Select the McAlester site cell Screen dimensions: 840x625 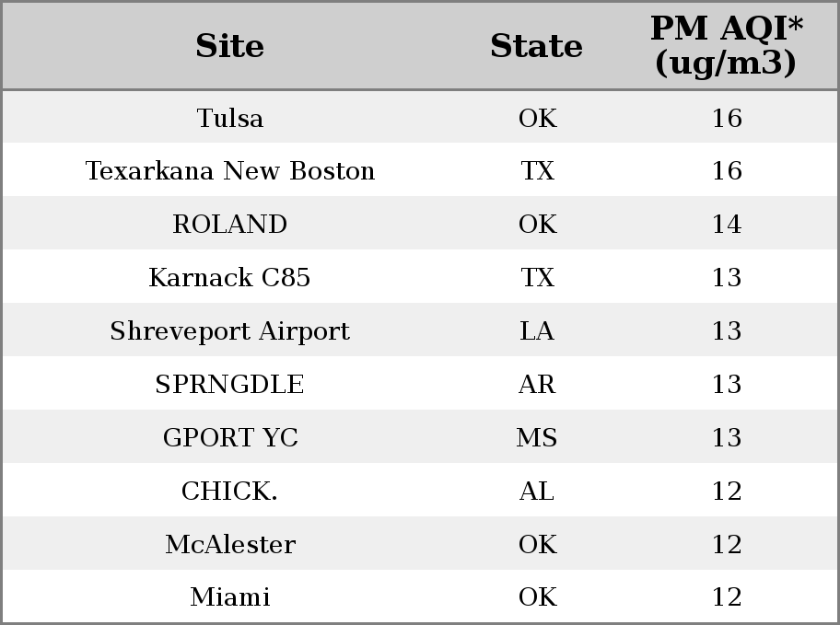tap(230, 545)
